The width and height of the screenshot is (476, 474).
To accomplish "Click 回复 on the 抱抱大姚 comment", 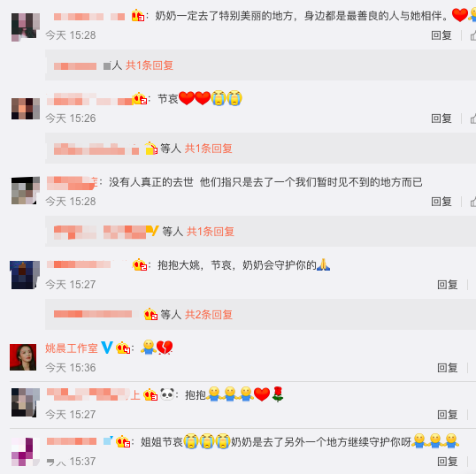I will (x=448, y=285).
